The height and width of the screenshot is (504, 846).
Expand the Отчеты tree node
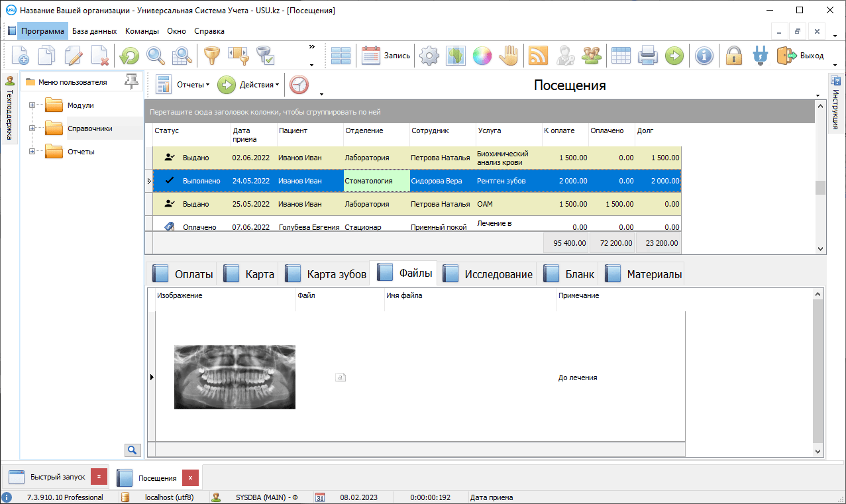coord(32,152)
